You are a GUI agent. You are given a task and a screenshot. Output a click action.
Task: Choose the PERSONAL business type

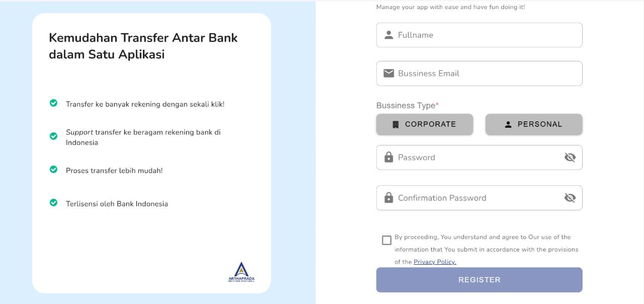pyautogui.click(x=534, y=124)
